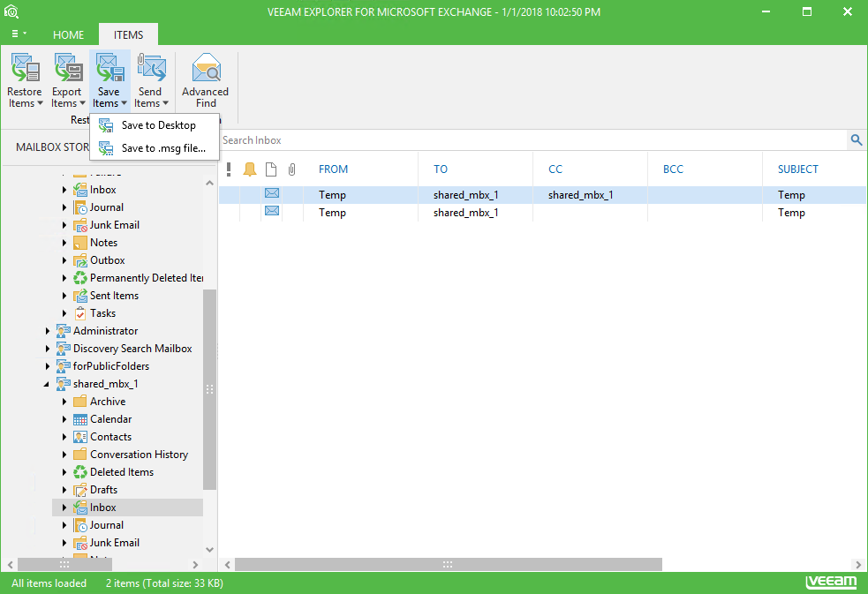Screen dimensions: 868x594
Task: Click the Export Items ribbon icon
Action: pyautogui.click(x=67, y=68)
